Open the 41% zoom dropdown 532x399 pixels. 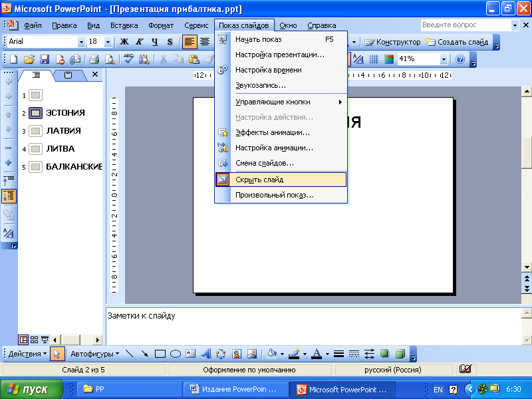pos(444,59)
